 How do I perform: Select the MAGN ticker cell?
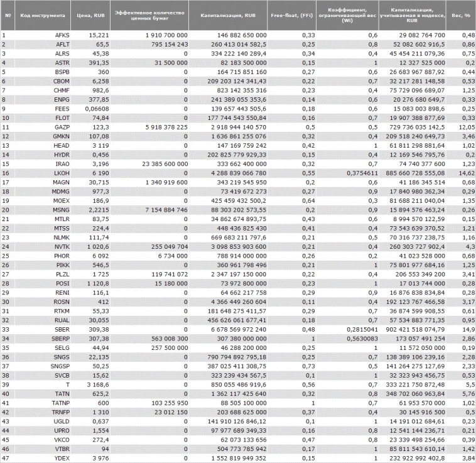(43, 182)
